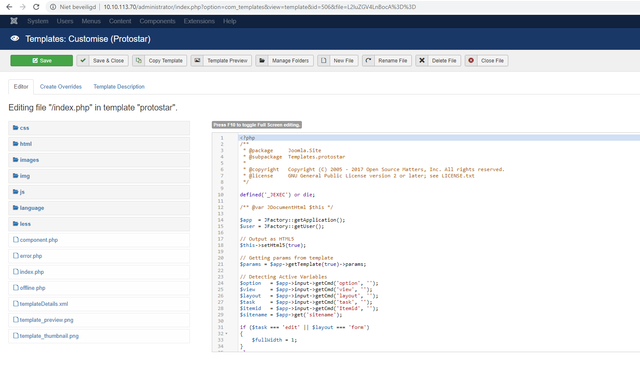Screen dimensions: 640x375
Task: Expand the language folder
Action: (99, 208)
